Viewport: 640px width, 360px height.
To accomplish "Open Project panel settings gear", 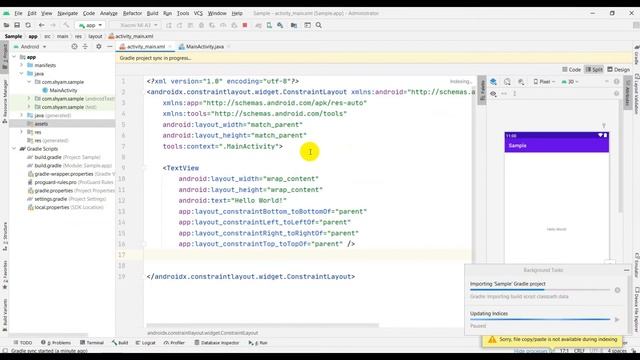I will [99, 47].
